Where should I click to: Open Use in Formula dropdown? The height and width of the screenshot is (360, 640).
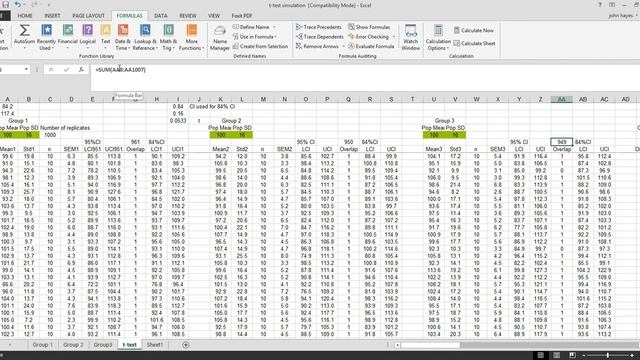(x=254, y=37)
